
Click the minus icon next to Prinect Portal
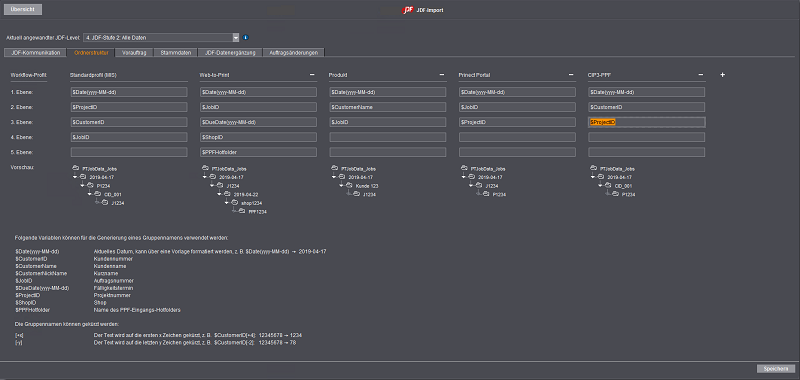point(571,75)
